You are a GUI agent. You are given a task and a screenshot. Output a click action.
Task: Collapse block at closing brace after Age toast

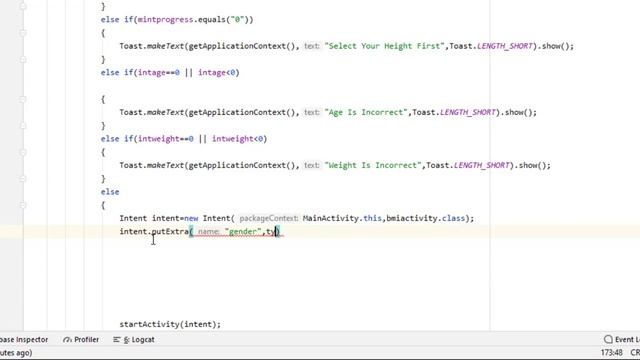(x=23, y=126)
